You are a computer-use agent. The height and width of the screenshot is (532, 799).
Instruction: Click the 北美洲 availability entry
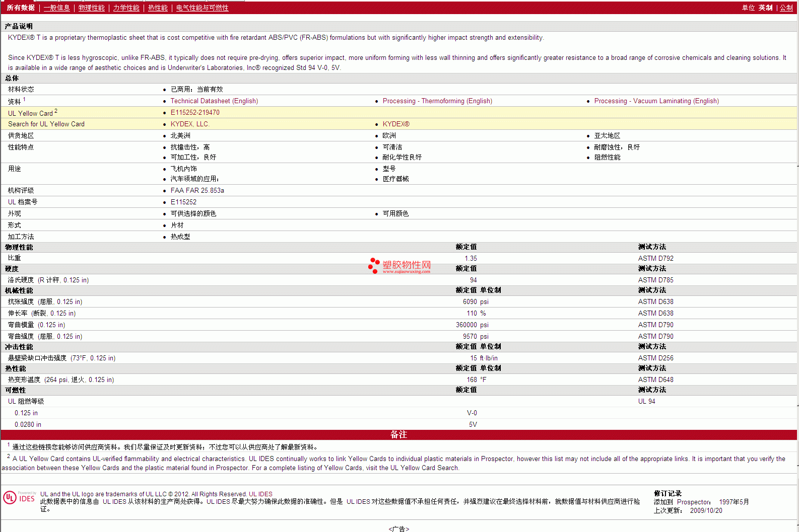[180, 136]
